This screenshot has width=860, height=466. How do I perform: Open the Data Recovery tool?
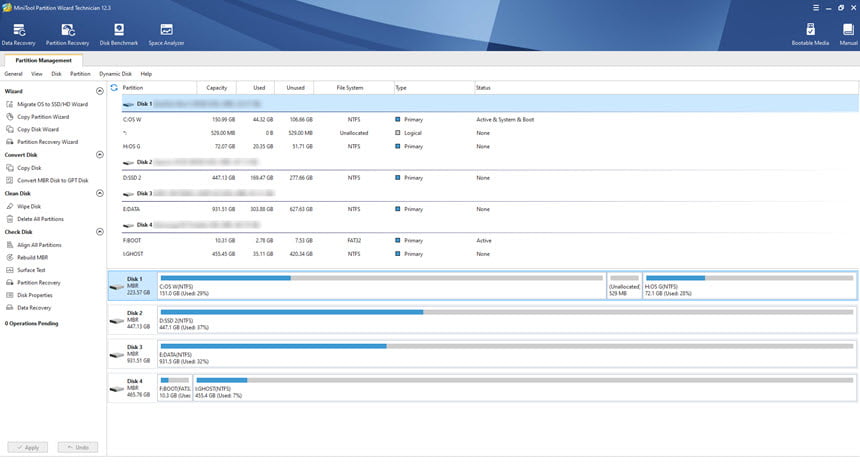pos(19,35)
